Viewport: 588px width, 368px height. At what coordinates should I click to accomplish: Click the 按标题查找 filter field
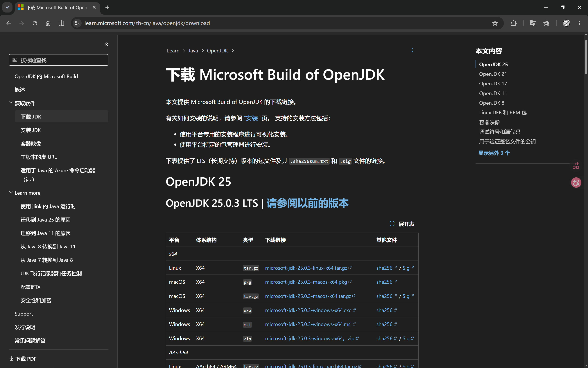click(59, 60)
